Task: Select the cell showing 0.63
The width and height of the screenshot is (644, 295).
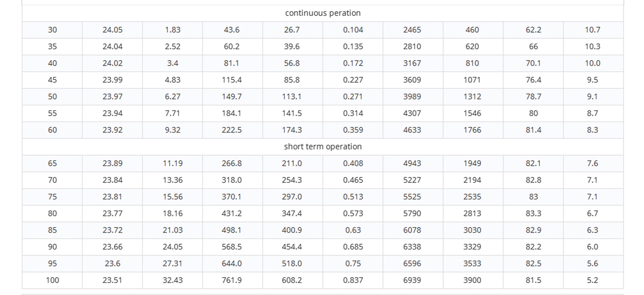Action: (353, 230)
